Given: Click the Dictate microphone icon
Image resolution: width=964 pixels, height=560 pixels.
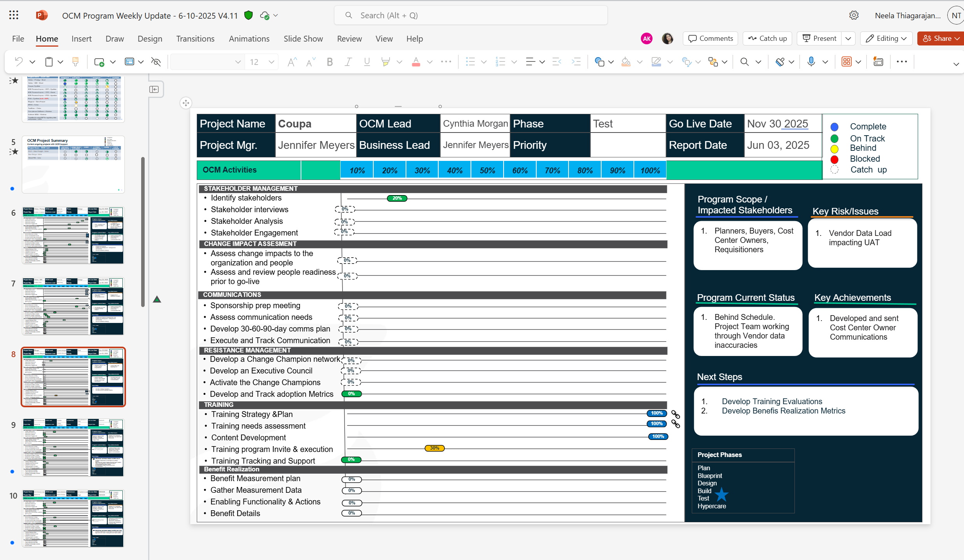Looking at the screenshot, I should pos(811,62).
